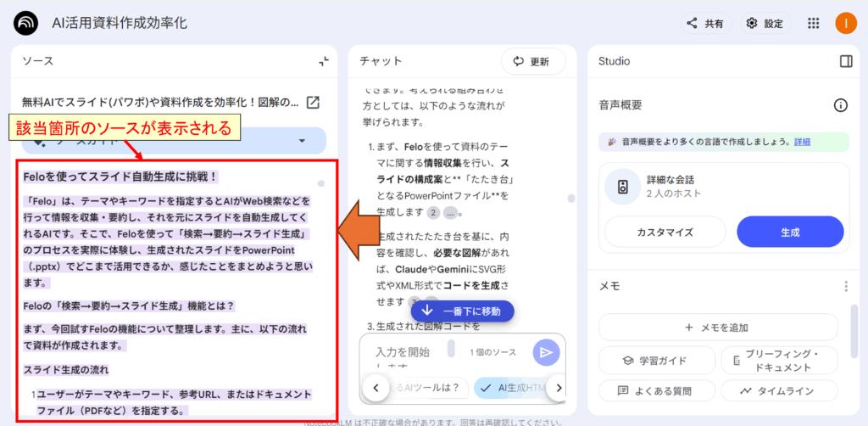This screenshot has height=426, width=868.
Task: Open the 共有 share button
Action: coord(706,23)
